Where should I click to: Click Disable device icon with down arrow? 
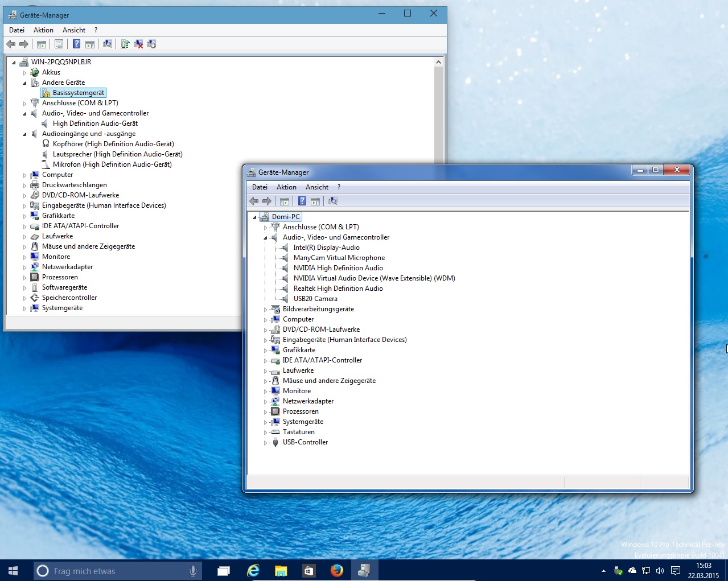pos(151,44)
